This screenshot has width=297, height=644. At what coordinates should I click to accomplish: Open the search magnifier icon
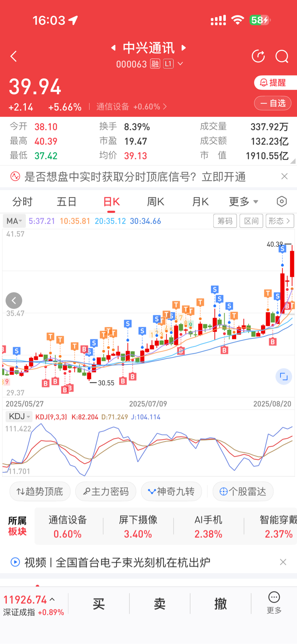coord(282,56)
